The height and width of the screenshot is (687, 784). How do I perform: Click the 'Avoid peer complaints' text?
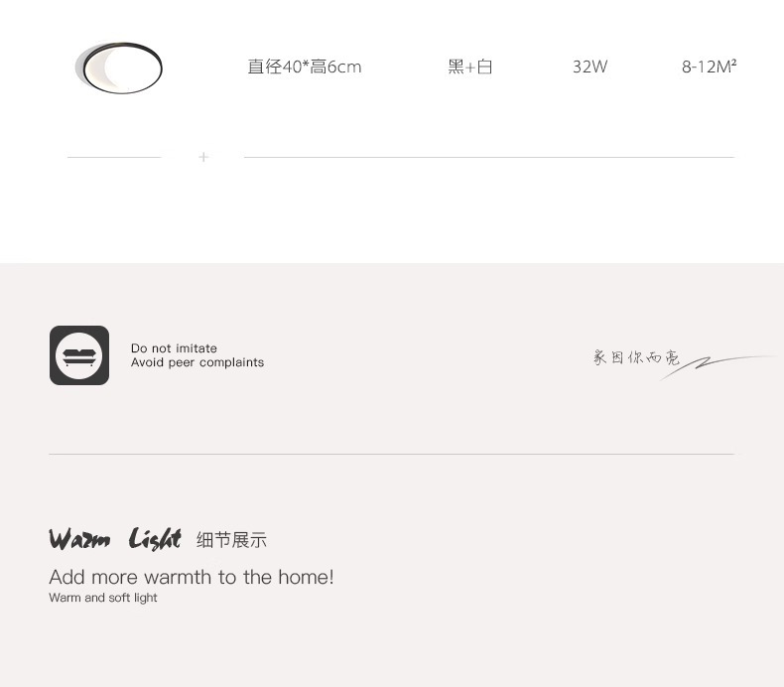point(197,362)
